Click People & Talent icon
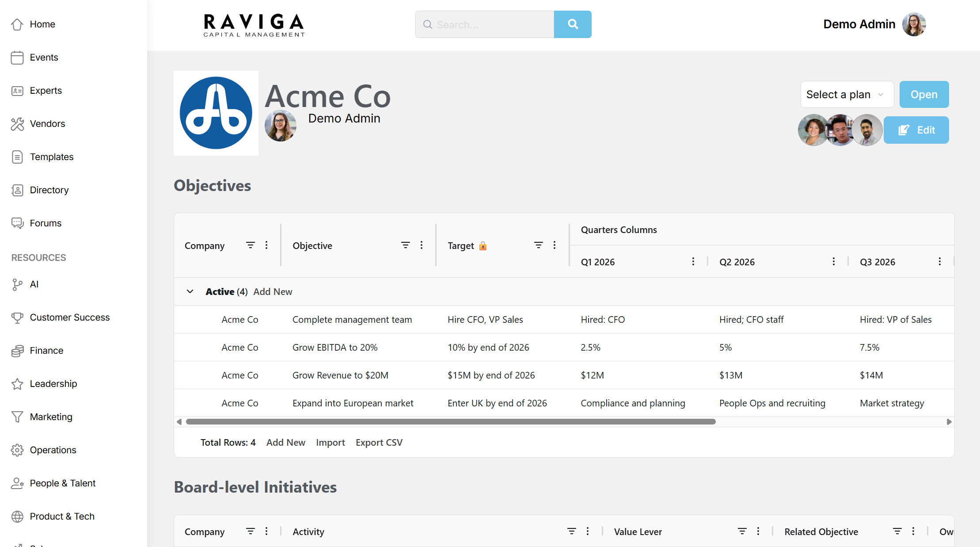980x547 pixels. pyautogui.click(x=17, y=483)
